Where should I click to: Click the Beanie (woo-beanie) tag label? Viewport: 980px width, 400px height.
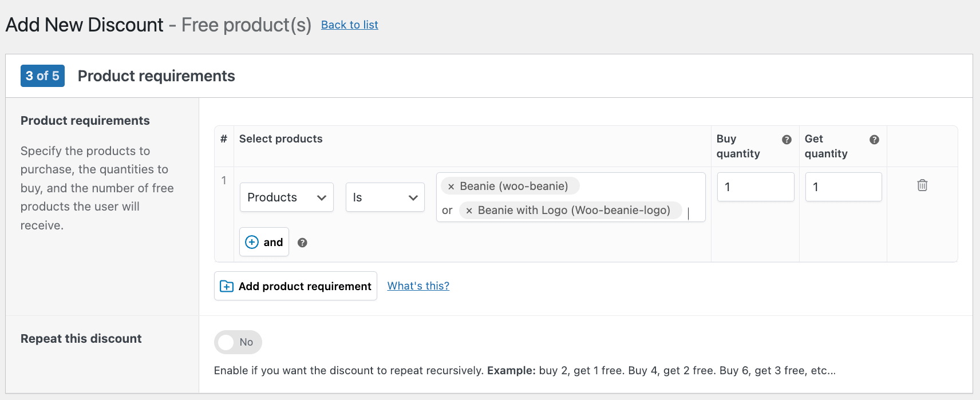[x=514, y=186]
